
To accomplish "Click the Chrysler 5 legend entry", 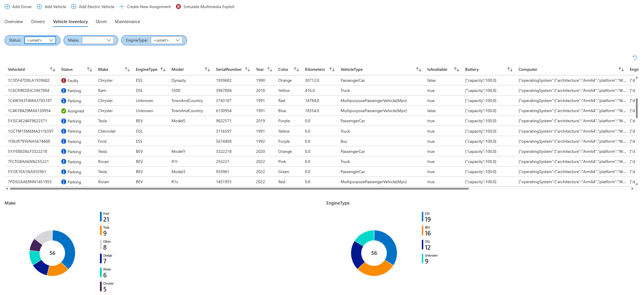I will tap(107, 287).
